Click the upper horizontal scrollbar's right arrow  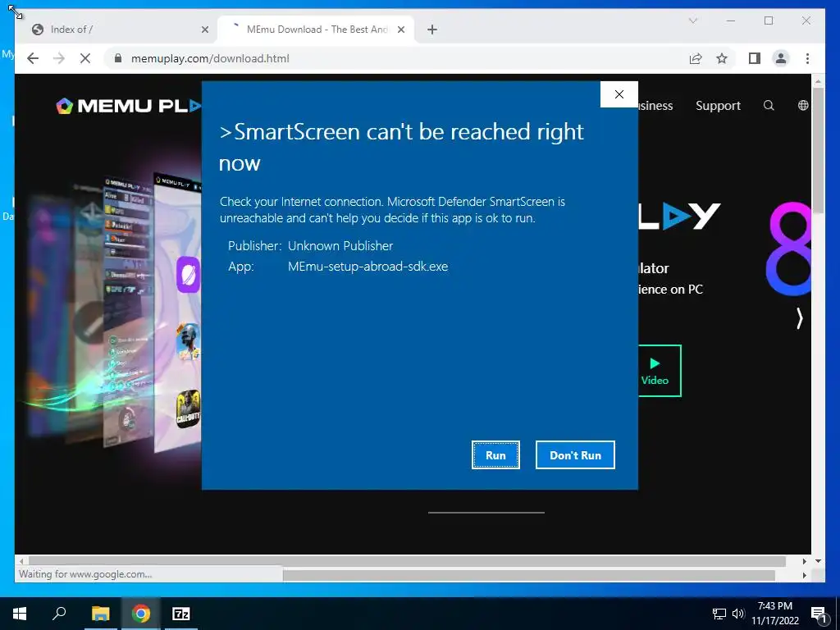pos(804,561)
